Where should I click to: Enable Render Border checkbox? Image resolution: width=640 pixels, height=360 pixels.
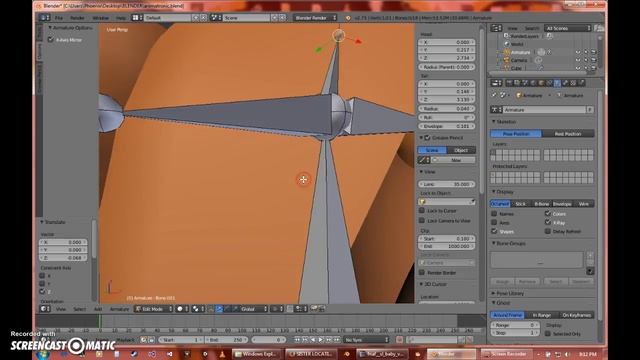(422, 273)
